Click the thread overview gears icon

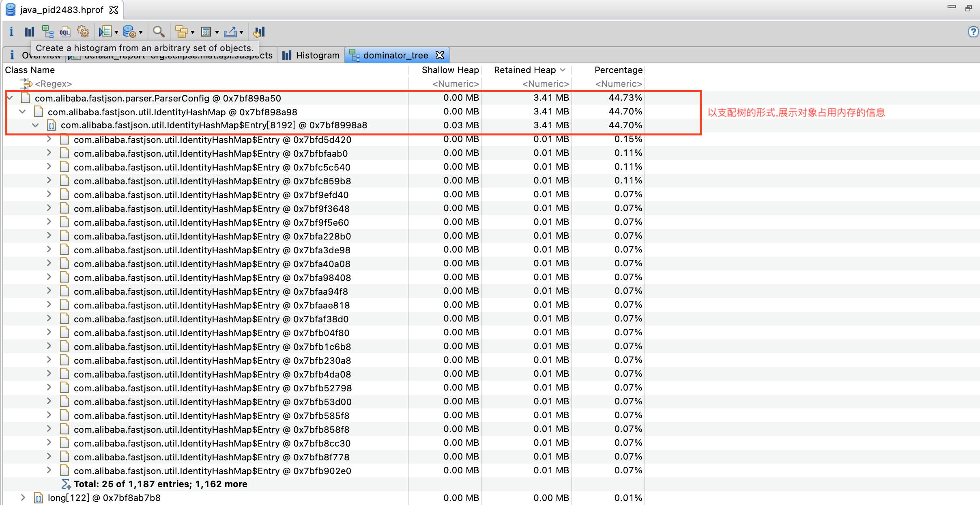tap(83, 32)
